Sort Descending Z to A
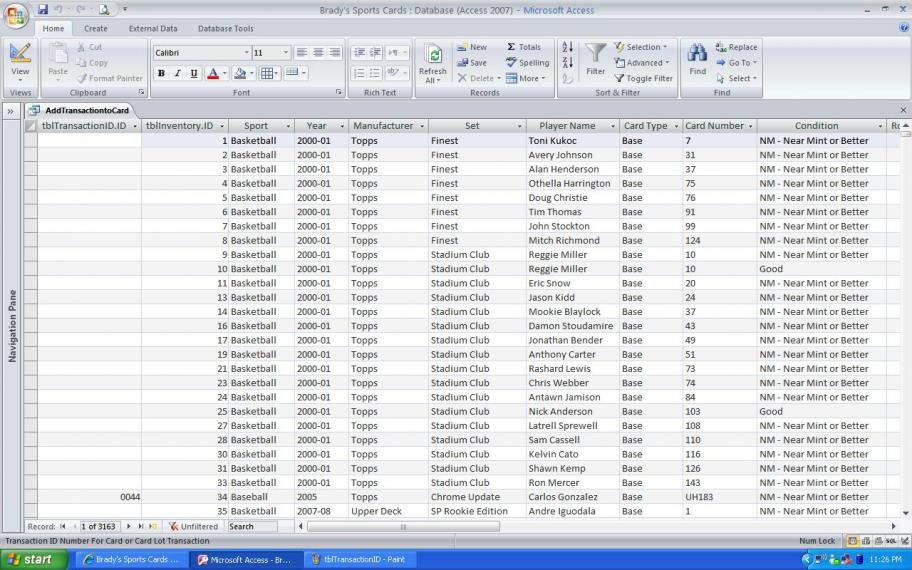Image resolution: width=912 pixels, height=570 pixels. [x=568, y=62]
